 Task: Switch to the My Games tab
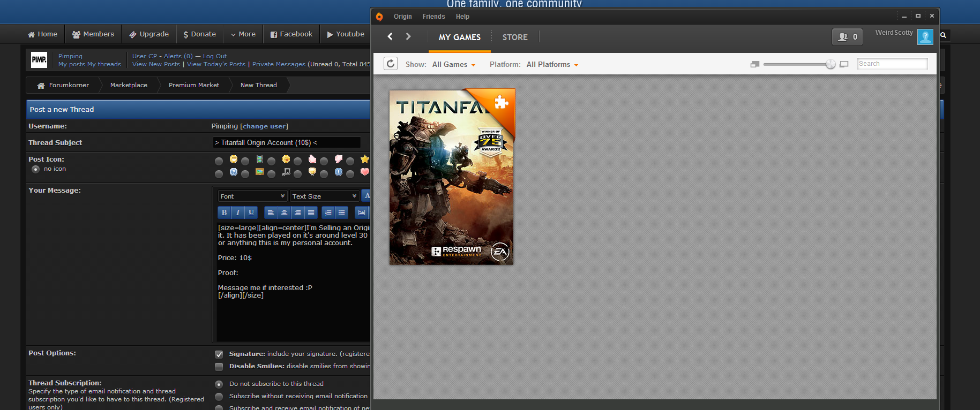(x=460, y=37)
